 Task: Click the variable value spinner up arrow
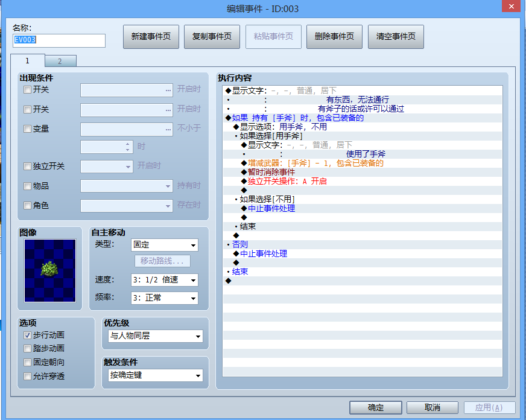127,144
